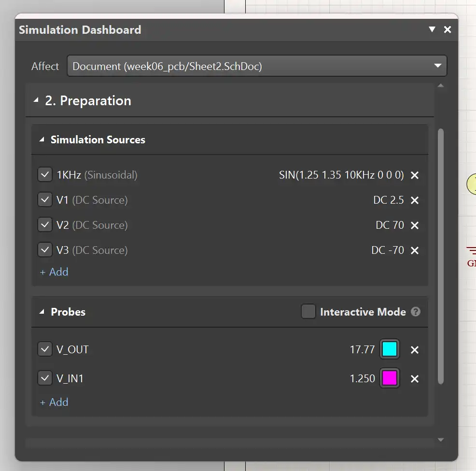Viewport: 476px width, 471px height.
Task: Disable the 1KHz source checkbox
Action: pyautogui.click(x=45, y=175)
